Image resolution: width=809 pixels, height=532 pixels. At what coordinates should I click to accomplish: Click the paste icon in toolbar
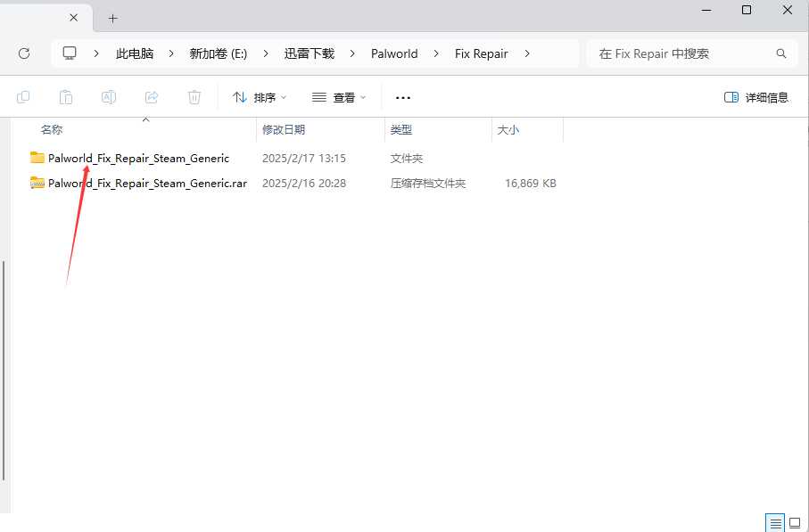point(66,97)
